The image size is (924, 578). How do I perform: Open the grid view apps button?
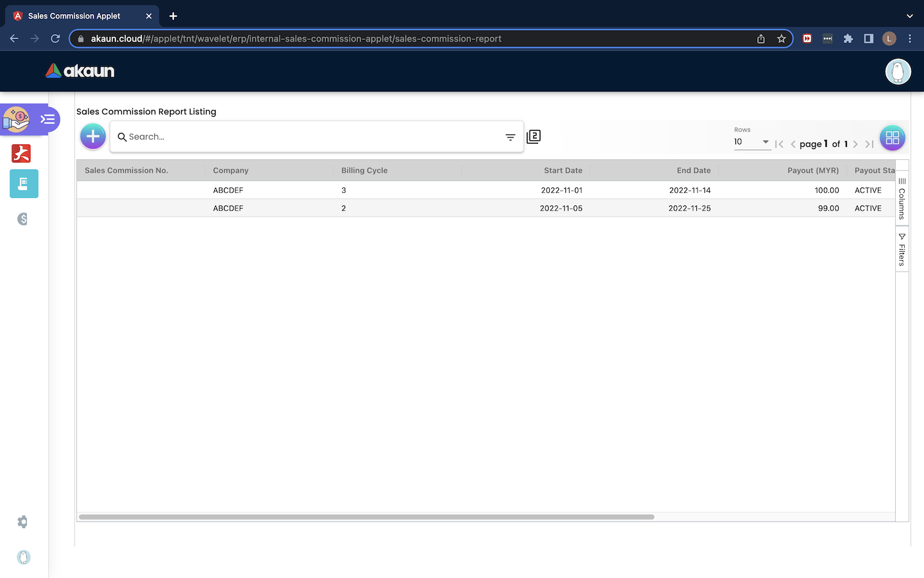point(892,137)
